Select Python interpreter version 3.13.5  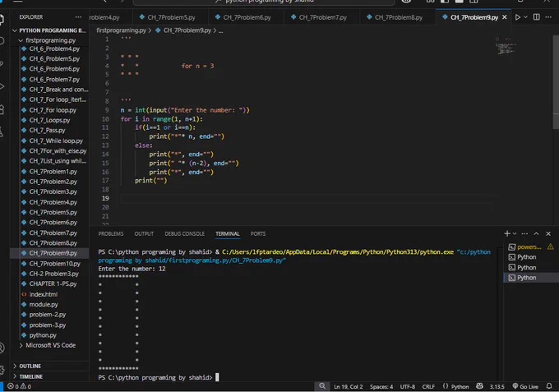(497, 386)
